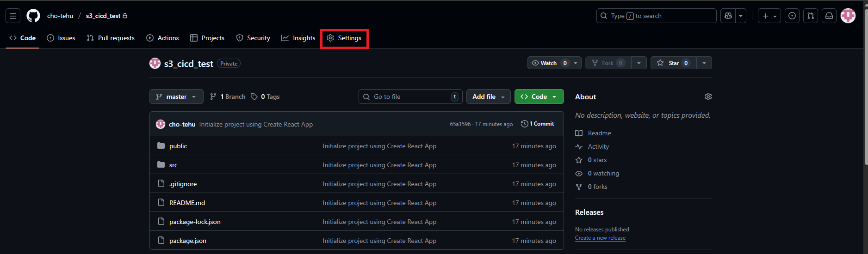
Task: Expand the Watch options dropdown arrow
Action: [576, 63]
